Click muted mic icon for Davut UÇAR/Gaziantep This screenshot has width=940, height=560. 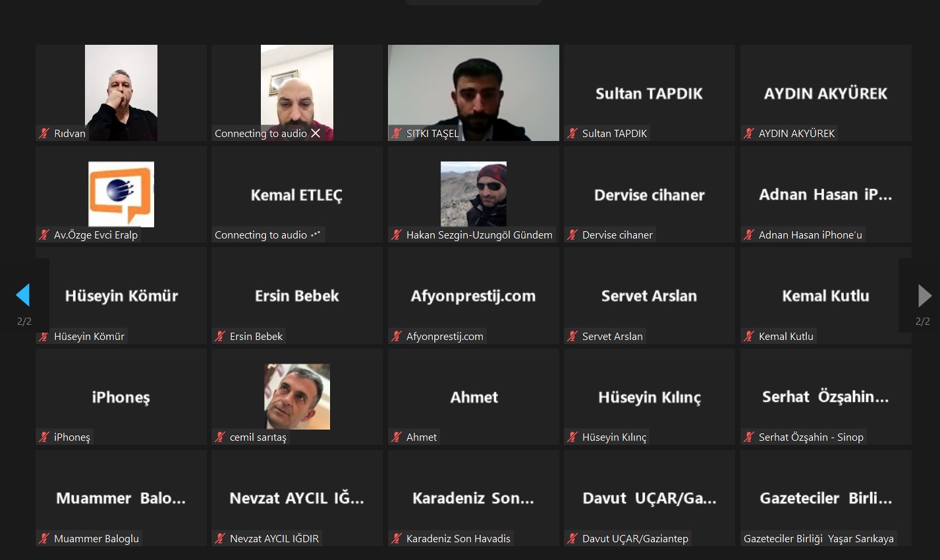pyautogui.click(x=572, y=538)
